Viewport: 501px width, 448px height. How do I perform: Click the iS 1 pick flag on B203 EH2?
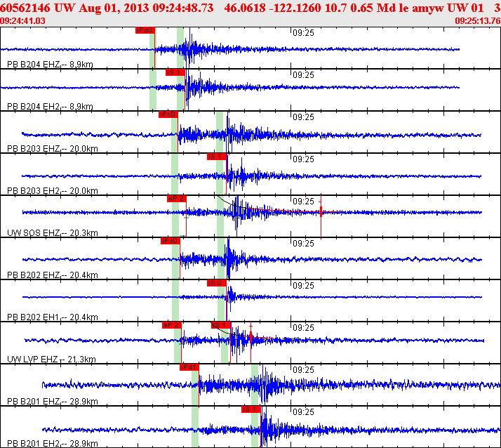[x=217, y=157]
